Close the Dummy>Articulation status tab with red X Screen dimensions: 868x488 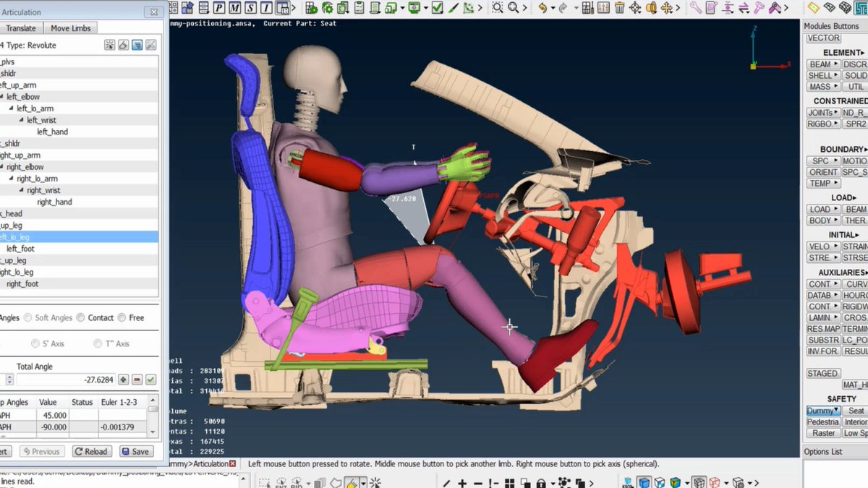click(x=233, y=463)
